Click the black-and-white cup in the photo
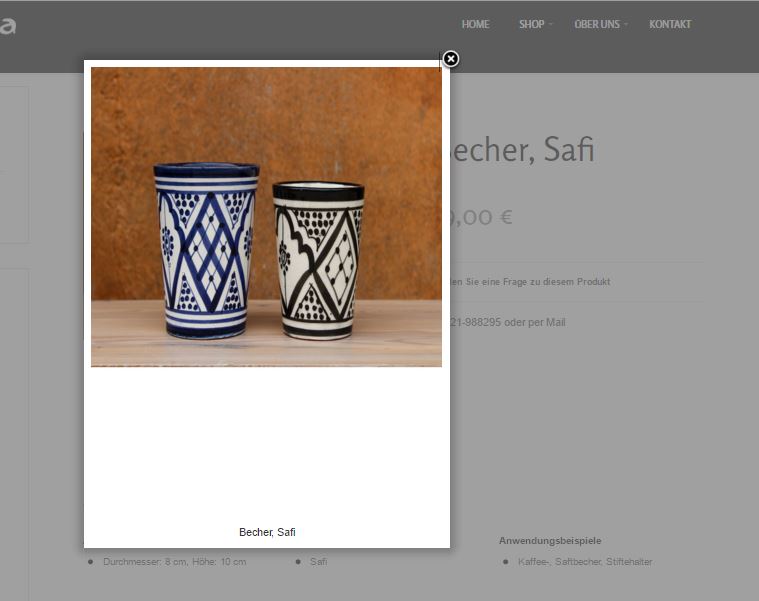Image resolution: width=759 pixels, height=601 pixels. click(x=318, y=260)
